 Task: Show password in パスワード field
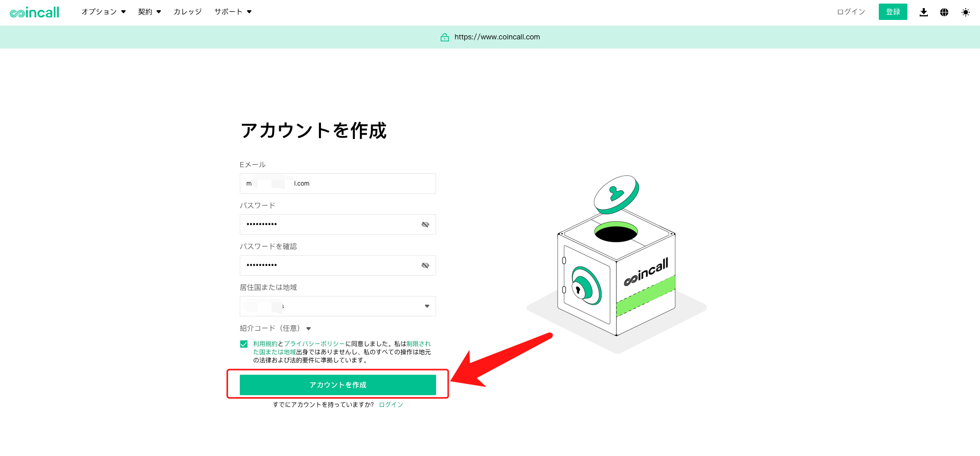tap(425, 224)
